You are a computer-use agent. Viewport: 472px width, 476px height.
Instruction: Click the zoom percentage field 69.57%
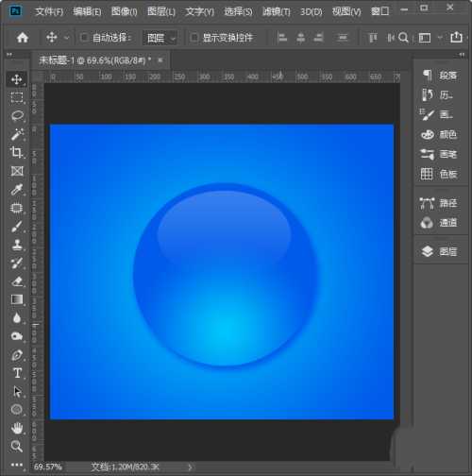[x=48, y=467]
